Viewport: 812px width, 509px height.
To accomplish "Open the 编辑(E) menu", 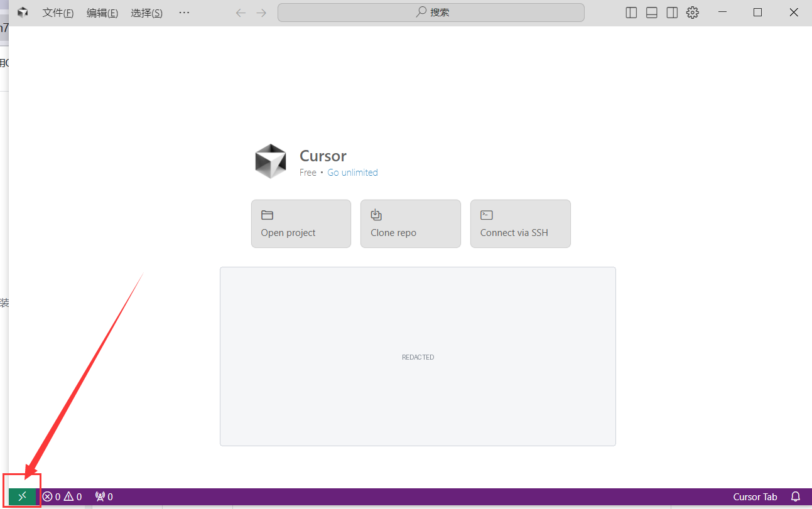I will (102, 13).
